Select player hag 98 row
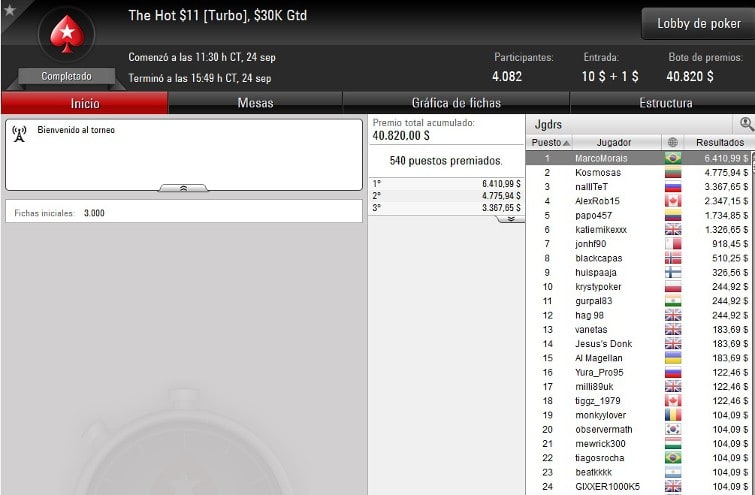 (x=638, y=315)
